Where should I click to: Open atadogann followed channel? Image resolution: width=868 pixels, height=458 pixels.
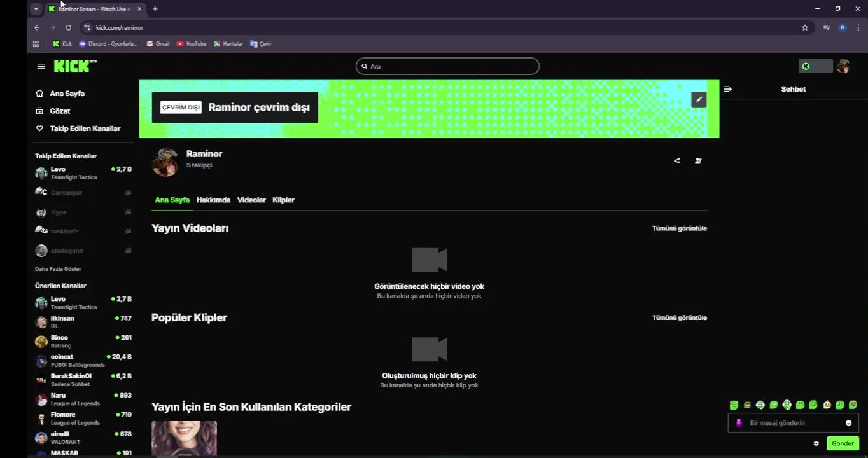[83, 251]
